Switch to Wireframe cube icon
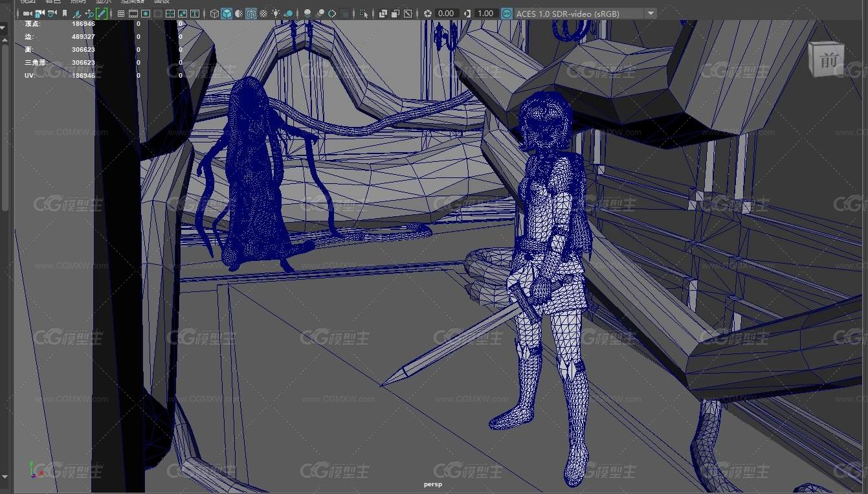Screen dimensions: 868x494 pyautogui.click(x=214, y=13)
